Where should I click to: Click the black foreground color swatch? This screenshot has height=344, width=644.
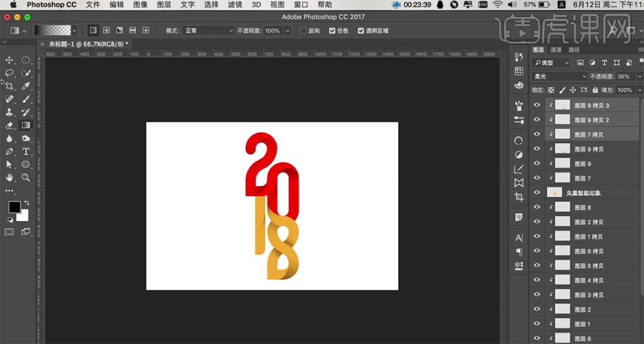point(14,207)
